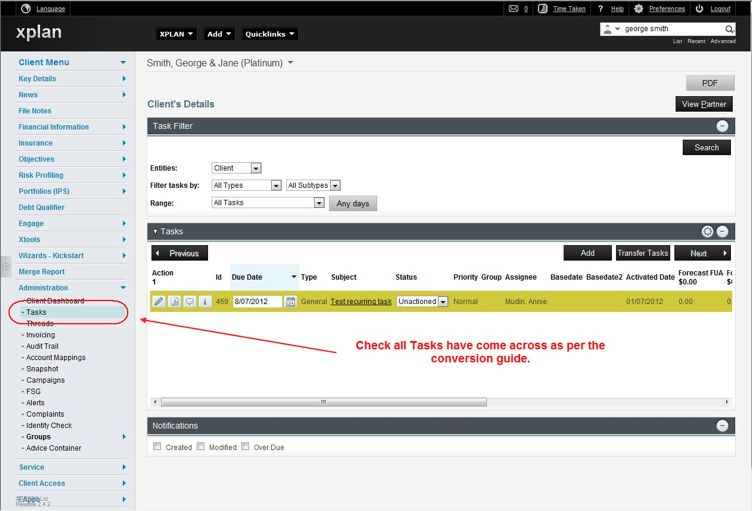Open the mail envelope icon
This screenshot has width=752, height=511.
coord(513,9)
